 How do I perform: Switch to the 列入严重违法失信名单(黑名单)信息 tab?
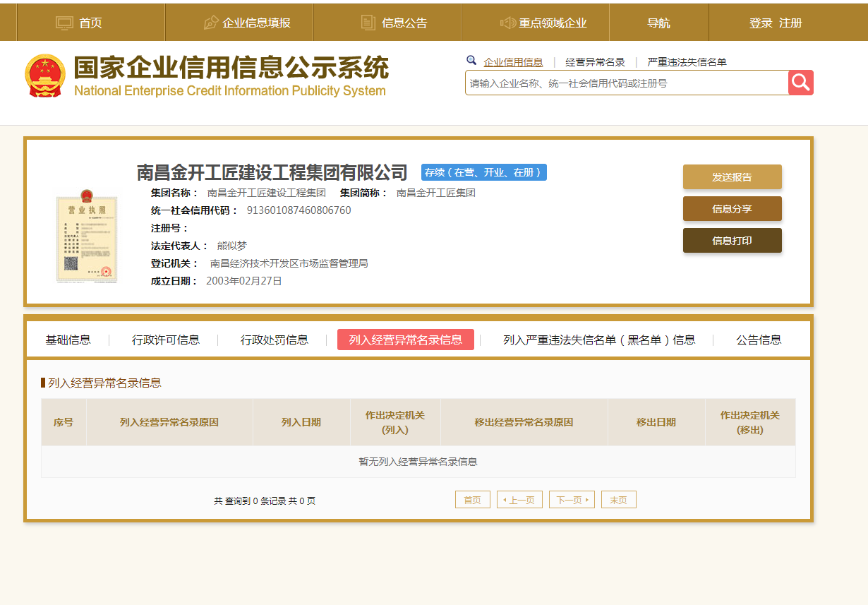(x=599, y=340)
